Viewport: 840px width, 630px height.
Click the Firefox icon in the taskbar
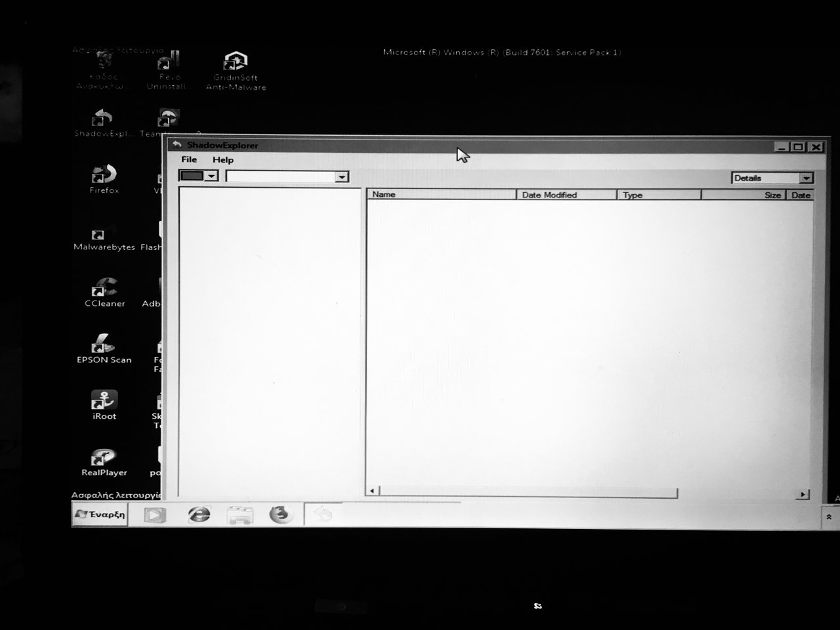[x=281, y=514]
